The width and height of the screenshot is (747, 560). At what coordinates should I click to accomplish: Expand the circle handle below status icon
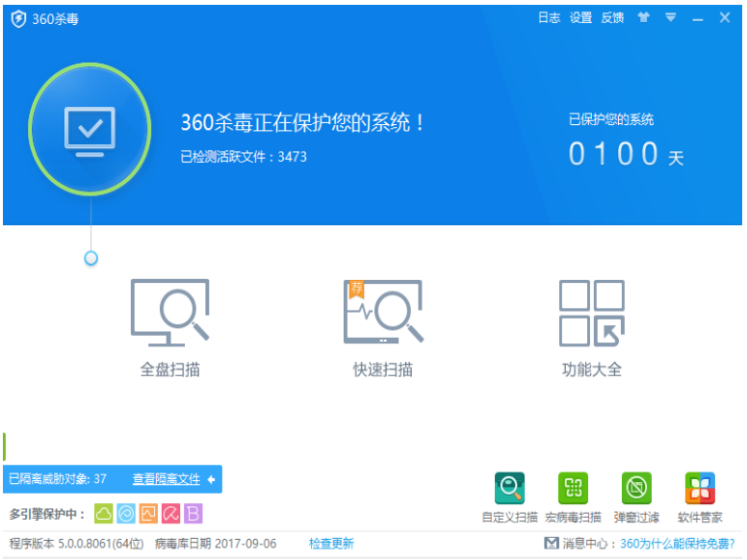[90, 258]
